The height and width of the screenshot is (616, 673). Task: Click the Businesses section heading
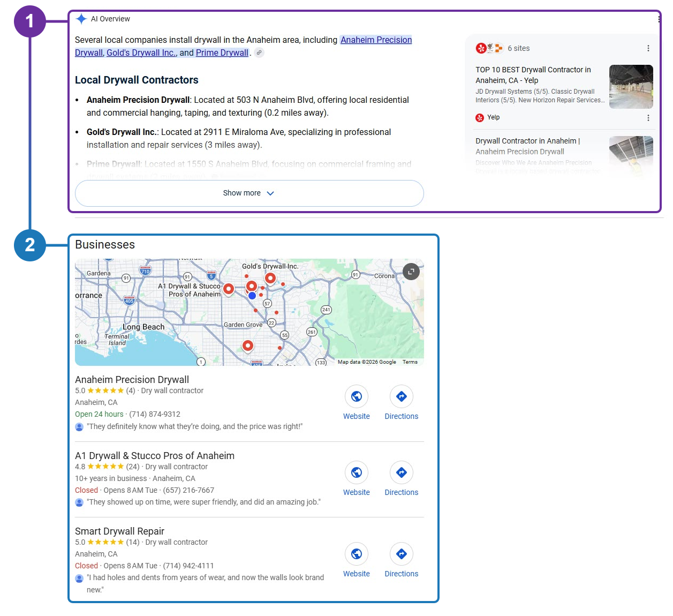pos(105,245)
